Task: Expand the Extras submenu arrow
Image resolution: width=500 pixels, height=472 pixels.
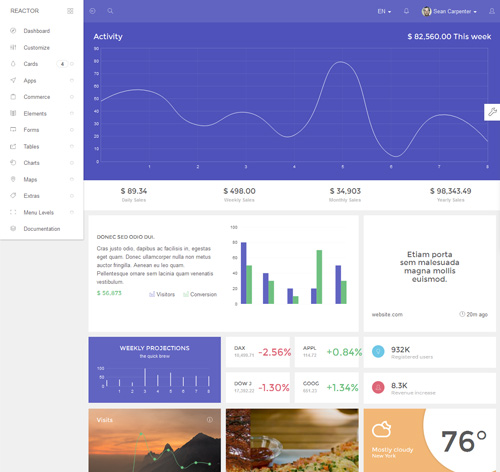Action: [72, 196]
